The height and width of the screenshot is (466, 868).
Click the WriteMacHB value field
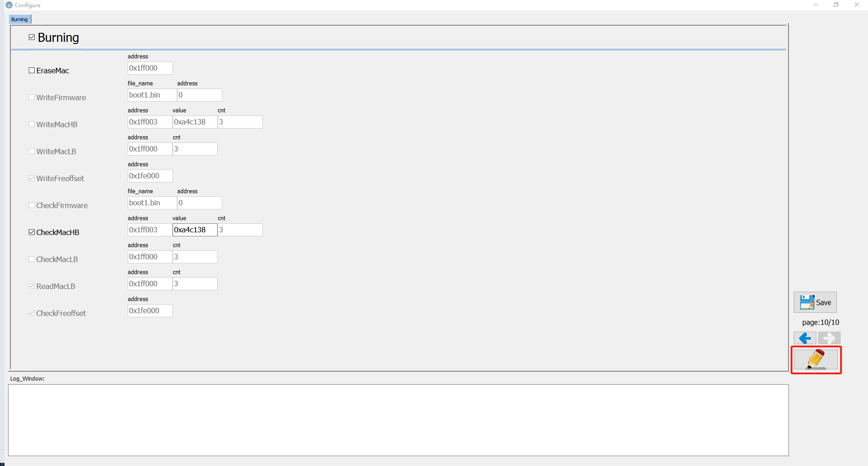(x=195, y=122)
